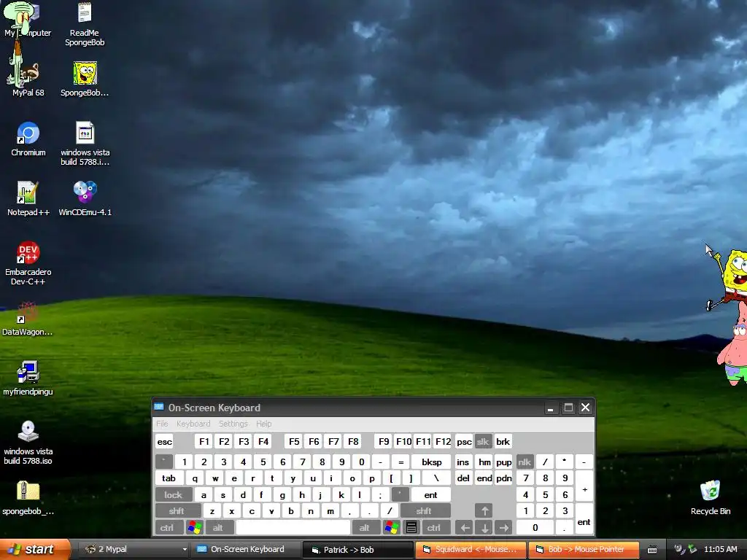Click Patrick character on desktop edge
The image size is (747, 560).
pyautogui.click(x=734, y=346)
